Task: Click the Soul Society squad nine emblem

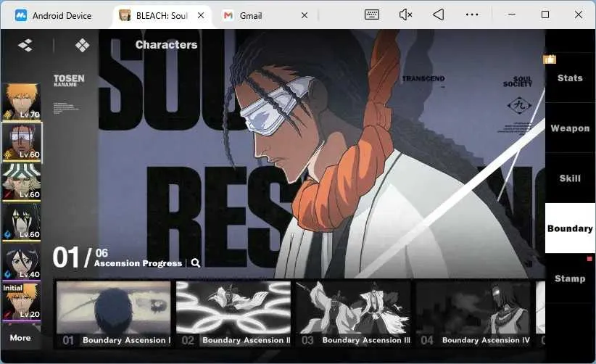Action: [x=519, y=105]
